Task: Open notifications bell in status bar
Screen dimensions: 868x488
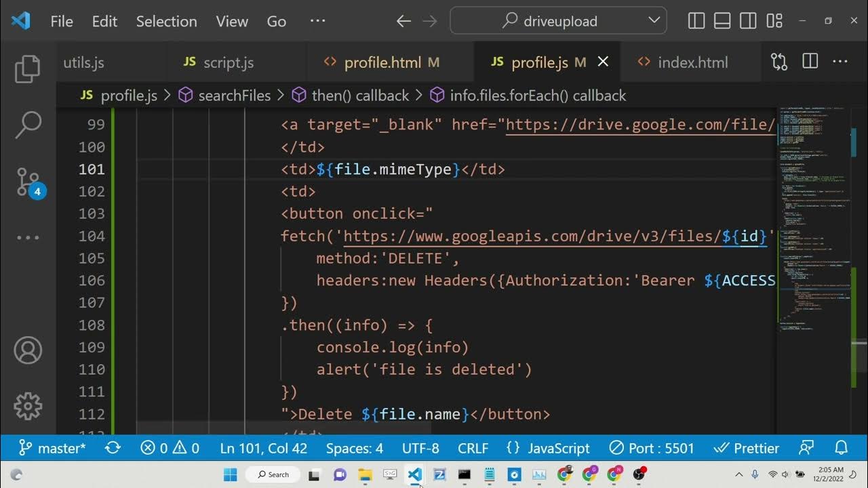Action: 842,448
